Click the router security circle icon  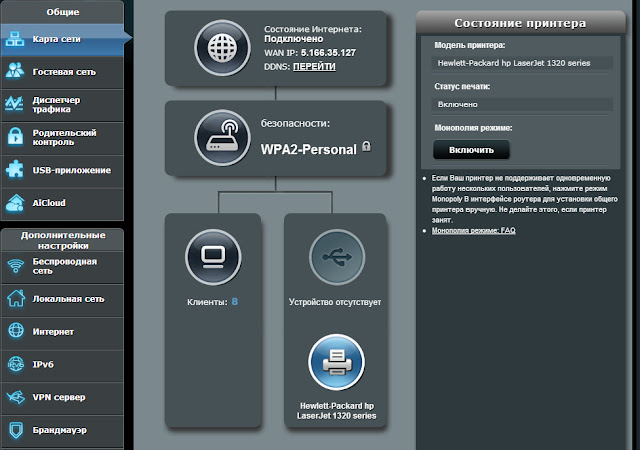[222, 138]
